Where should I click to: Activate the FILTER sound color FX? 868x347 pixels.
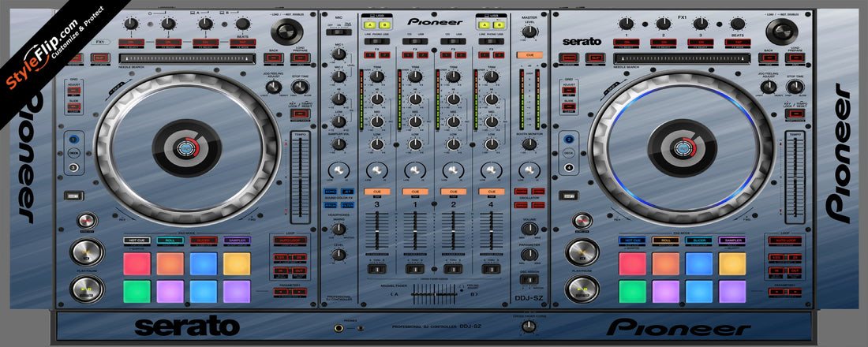pyautogui.click(x=348, y=205)
